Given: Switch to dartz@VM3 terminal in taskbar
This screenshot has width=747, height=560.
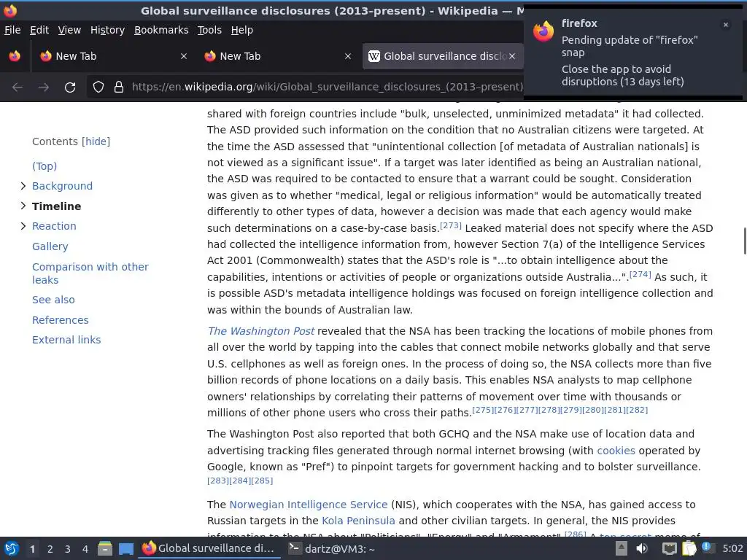Looking at the screenshot, I should point(332,549).
